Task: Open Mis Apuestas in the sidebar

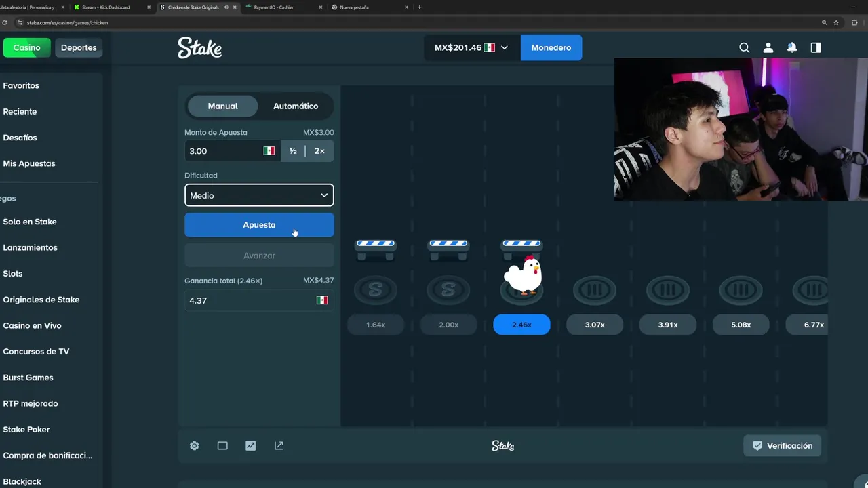Action: (x=29, y=163)
